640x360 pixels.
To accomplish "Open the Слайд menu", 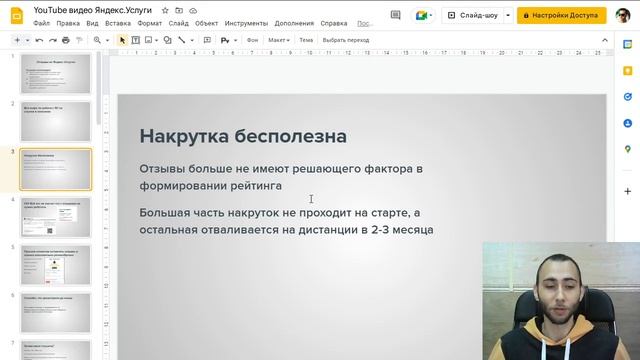I will pos(178,23).
